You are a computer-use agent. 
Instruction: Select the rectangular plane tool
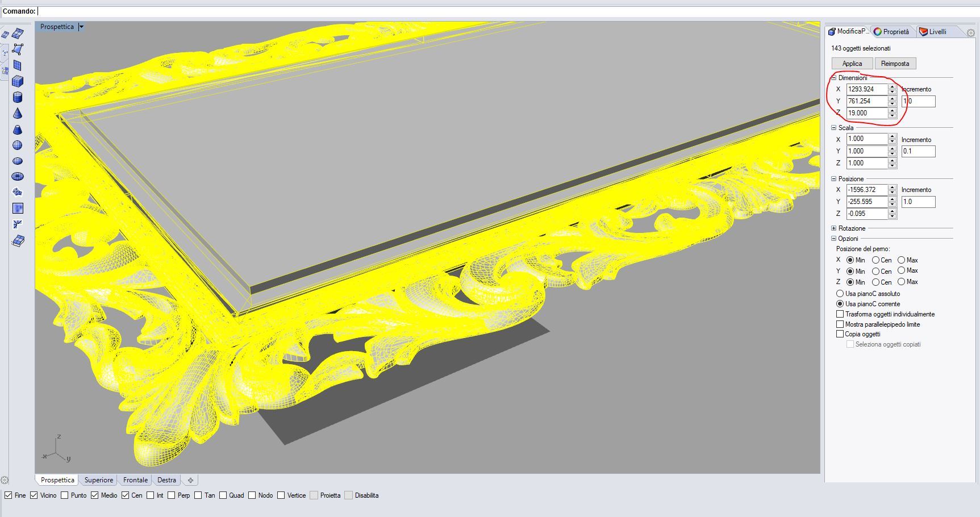click(x=18, y=65)
